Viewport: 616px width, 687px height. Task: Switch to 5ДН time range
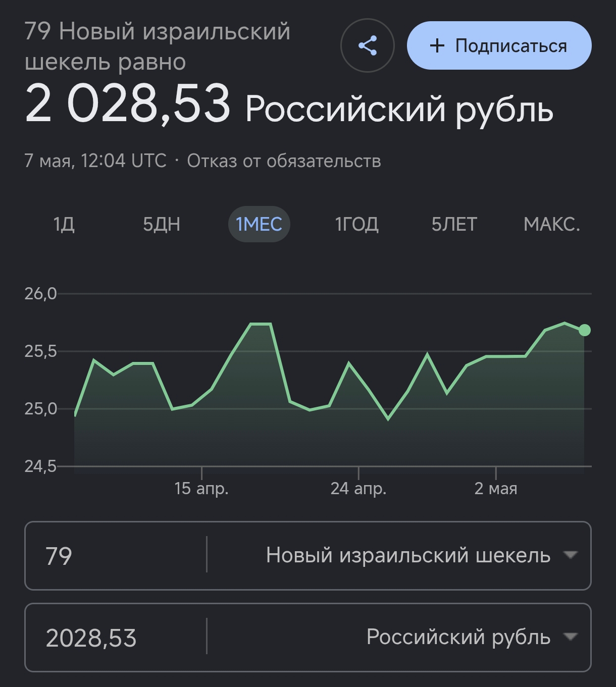(162, 224)
